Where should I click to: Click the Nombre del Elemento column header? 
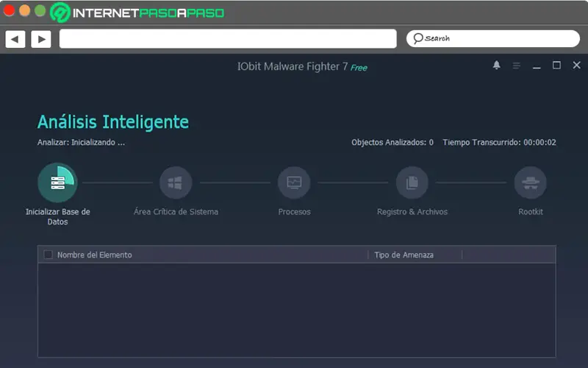tap(95, 255)
